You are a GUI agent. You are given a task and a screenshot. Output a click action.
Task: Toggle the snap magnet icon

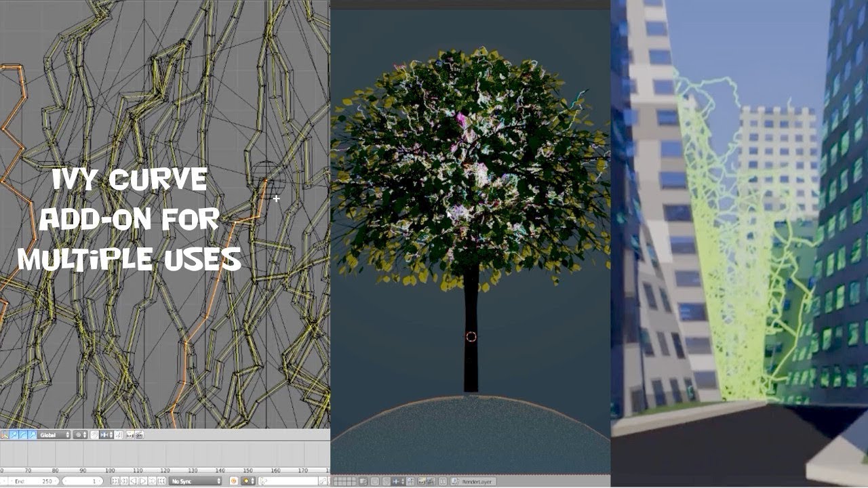click(94, 434)
